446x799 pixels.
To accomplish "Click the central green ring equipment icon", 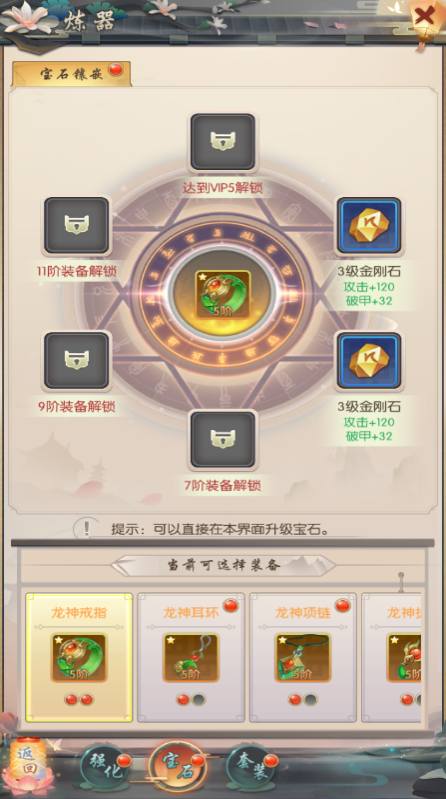I will [x=223, y=295].
